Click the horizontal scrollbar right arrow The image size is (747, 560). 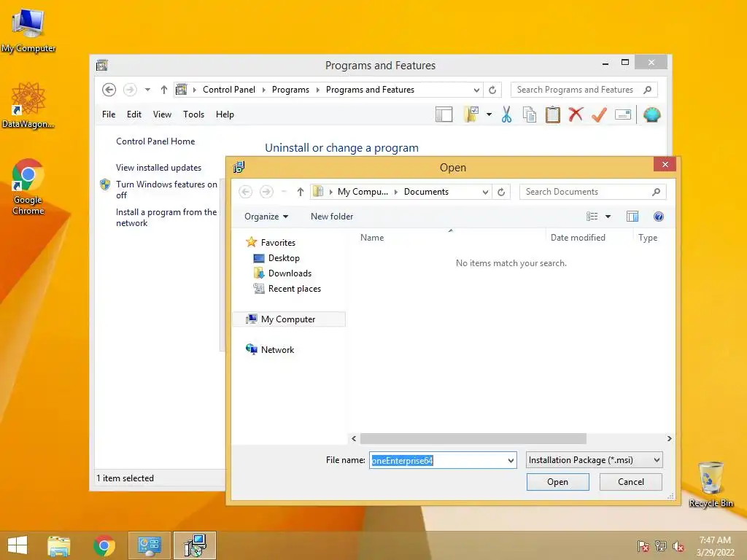coord(670,438)
